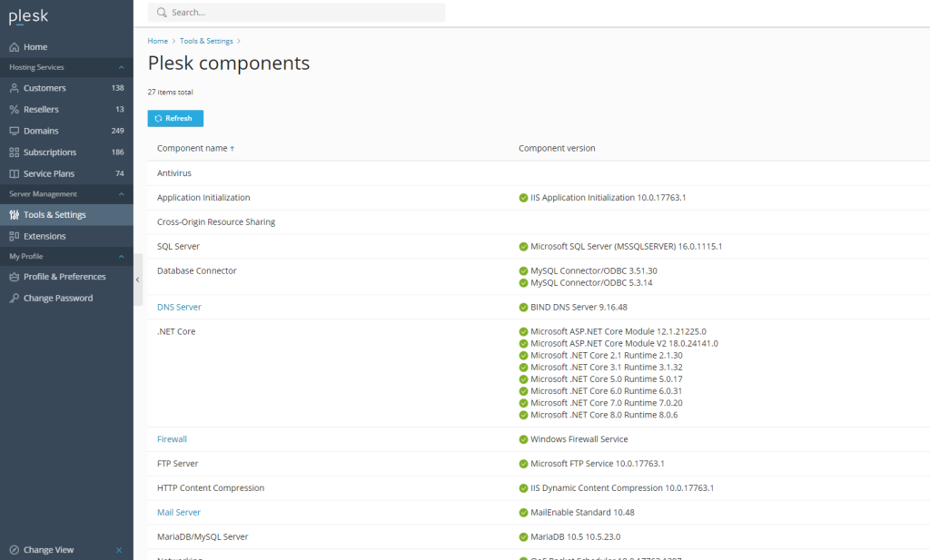Sort by Component name column

pyautogui.click(x=195, y=148)
